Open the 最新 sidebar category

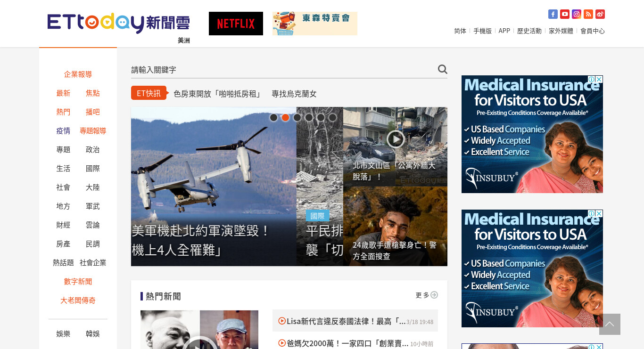[63, 93]
